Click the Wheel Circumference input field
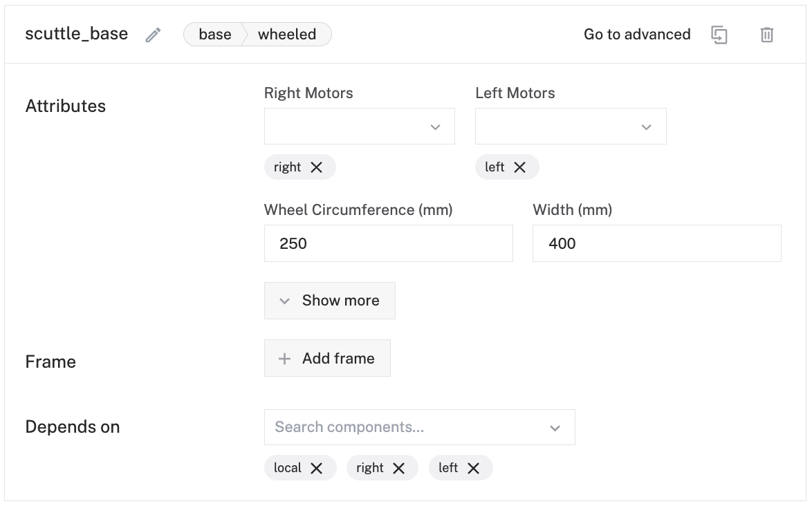 click(x=388, y=243)
